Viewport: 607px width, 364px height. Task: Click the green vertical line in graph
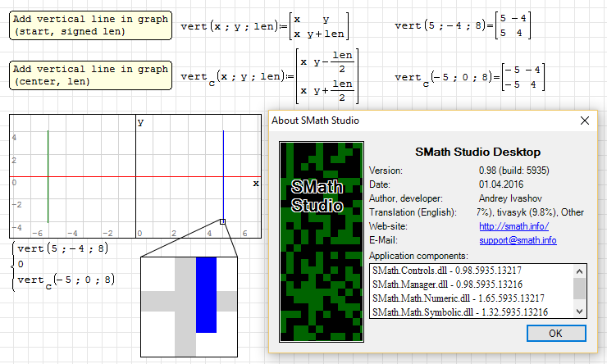[48, 175]
